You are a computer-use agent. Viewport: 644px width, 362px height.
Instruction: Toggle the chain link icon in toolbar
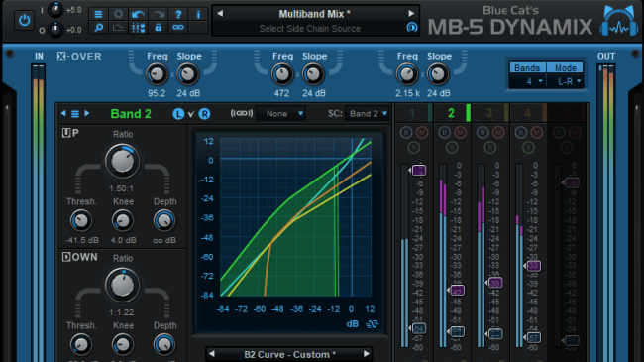(178, 28)
